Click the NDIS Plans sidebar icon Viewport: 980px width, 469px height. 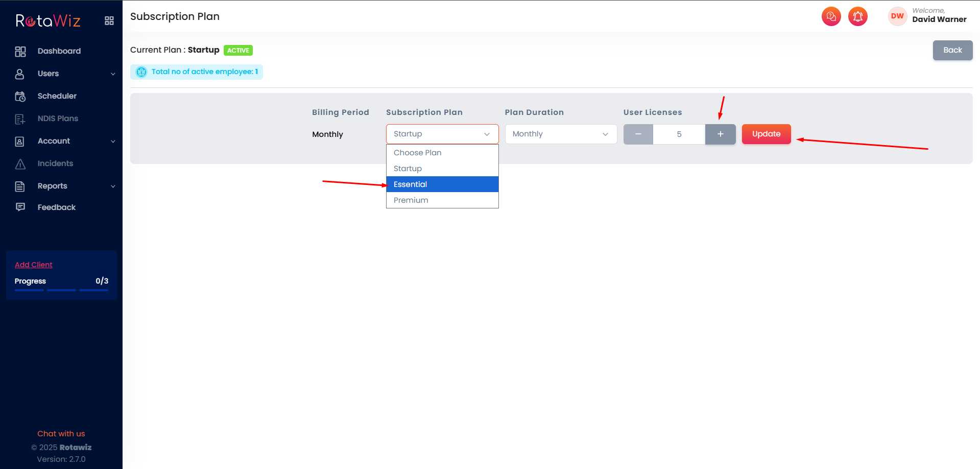pos(20,119)
